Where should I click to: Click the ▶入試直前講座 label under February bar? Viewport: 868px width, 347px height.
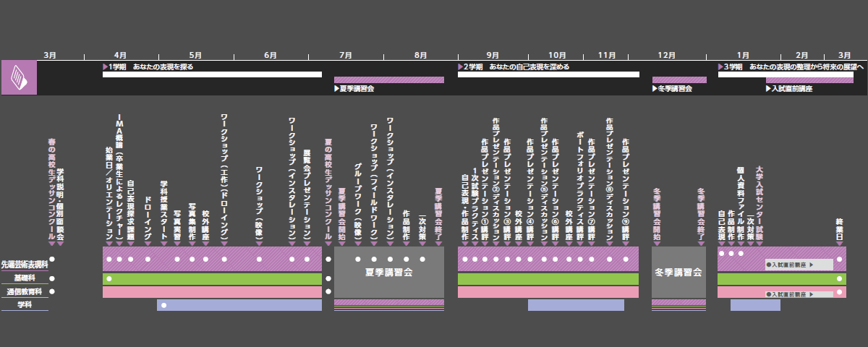tap(789, 89)
